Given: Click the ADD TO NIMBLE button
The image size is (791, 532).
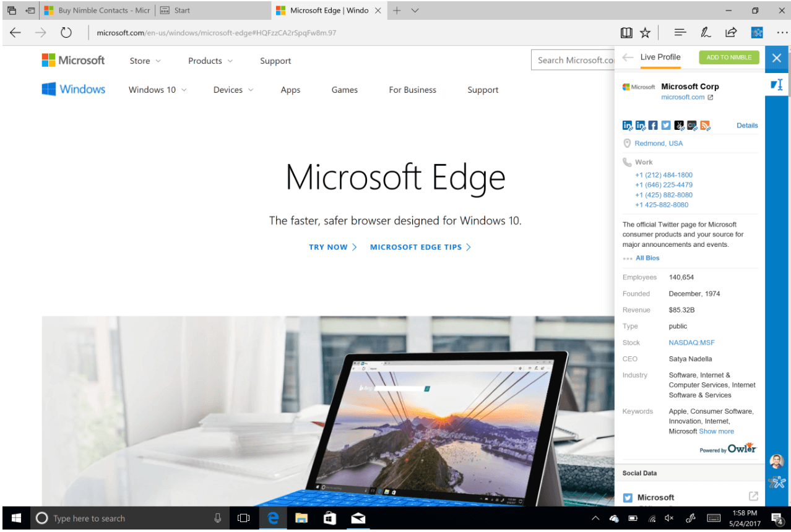Looking at the screenshot, I should (729, 57).
